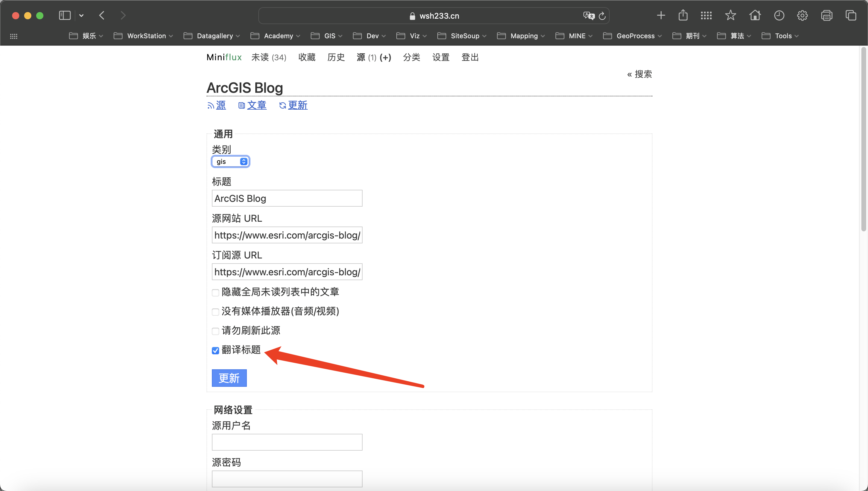The height and width of the screenshot is (491, 868).
Task: Expand the 期刊 bookmarks folder
Action: point(689,36)
